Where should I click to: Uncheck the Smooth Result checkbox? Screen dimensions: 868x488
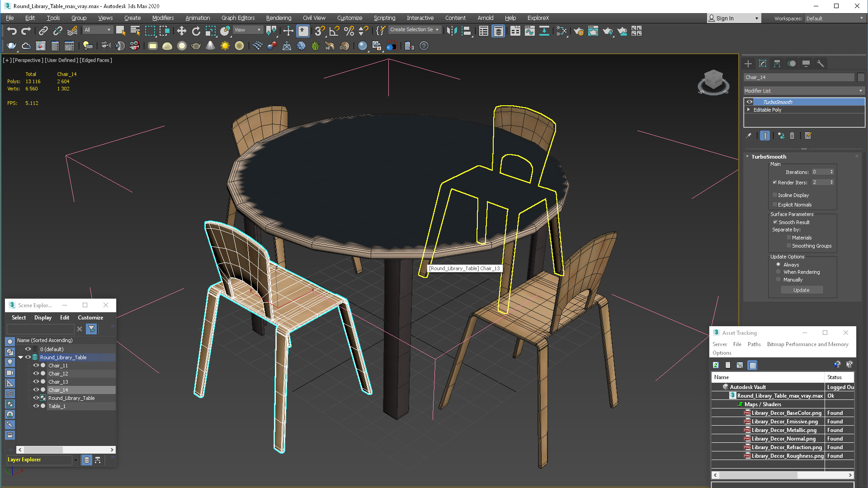[x=775, y=222]
